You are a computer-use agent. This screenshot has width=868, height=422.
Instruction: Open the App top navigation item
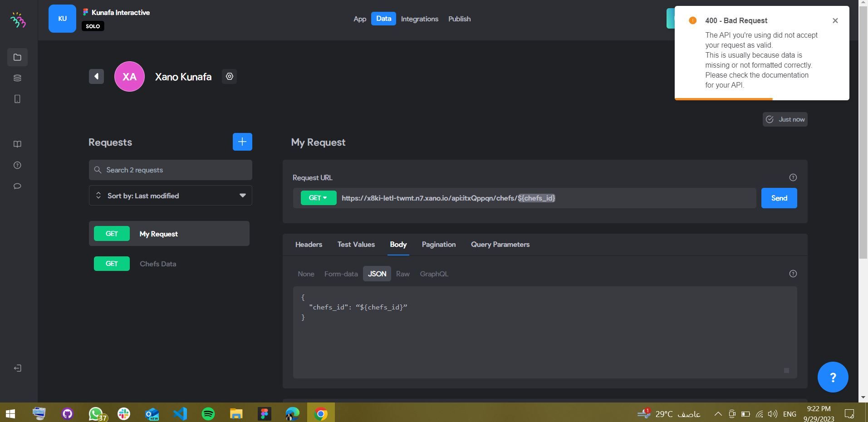pyautogui.click(x=360, y=19)
